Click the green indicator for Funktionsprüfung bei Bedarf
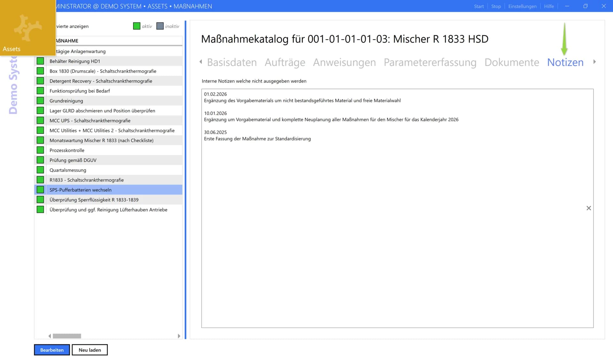Image resolution: width=613 pixels, height=364 pixels. click(40, 90)
